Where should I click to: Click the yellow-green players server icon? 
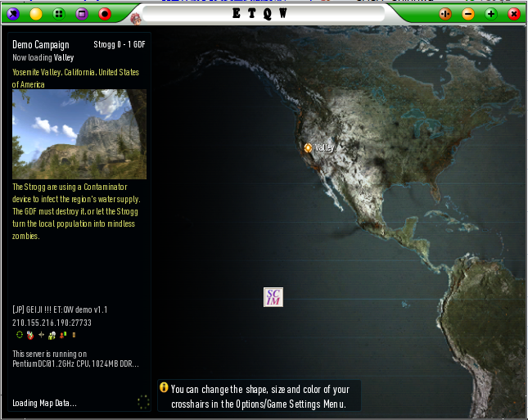tap(52, 335)
